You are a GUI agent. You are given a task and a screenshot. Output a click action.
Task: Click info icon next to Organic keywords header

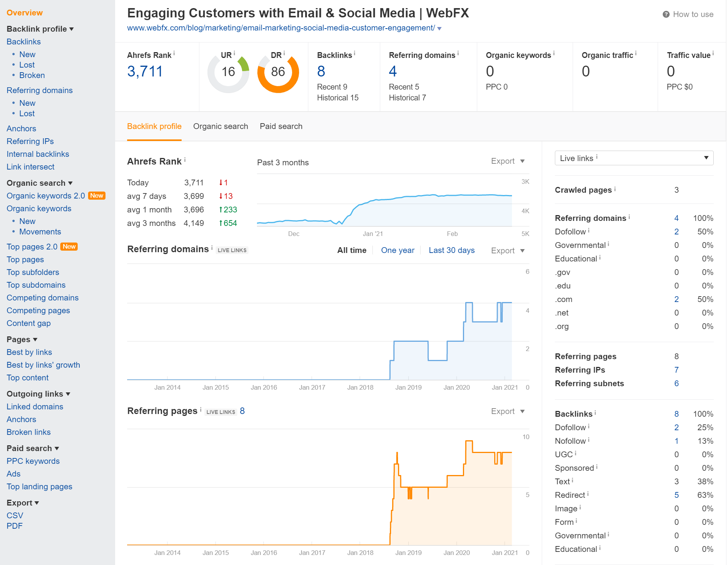click(x=554, y=53)
